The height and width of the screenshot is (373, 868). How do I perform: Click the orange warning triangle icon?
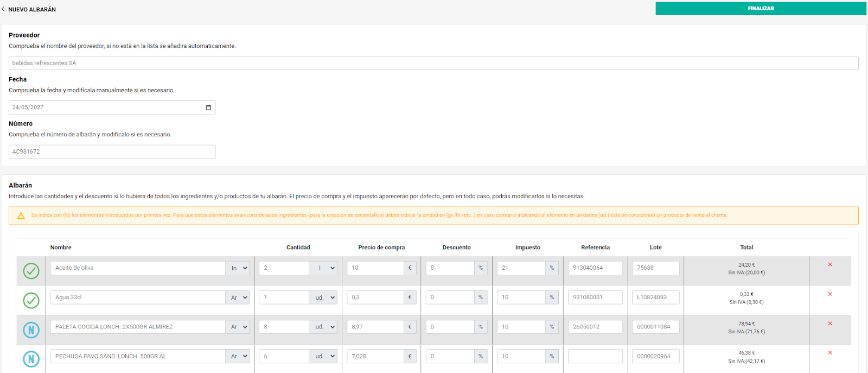tap(21, 216)
